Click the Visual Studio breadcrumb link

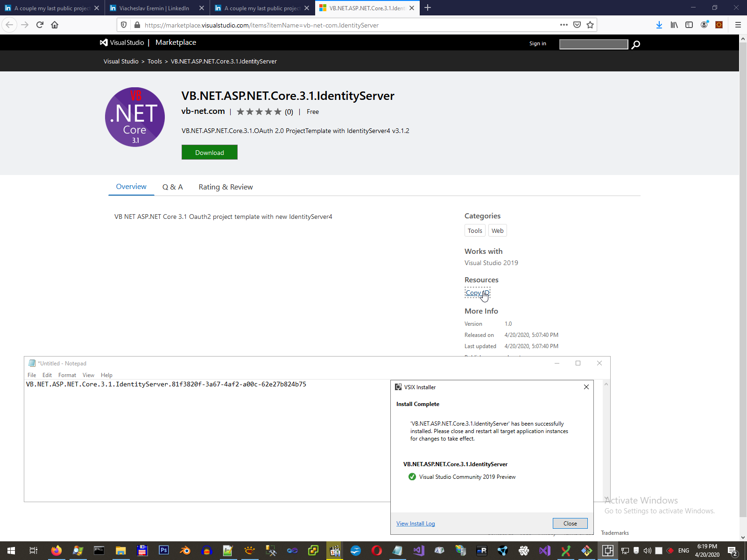[x=121, y=61]
